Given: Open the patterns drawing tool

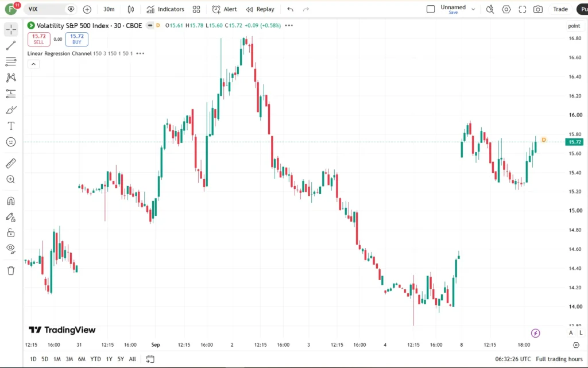Looking at the screenshot, I should [11, 78].
